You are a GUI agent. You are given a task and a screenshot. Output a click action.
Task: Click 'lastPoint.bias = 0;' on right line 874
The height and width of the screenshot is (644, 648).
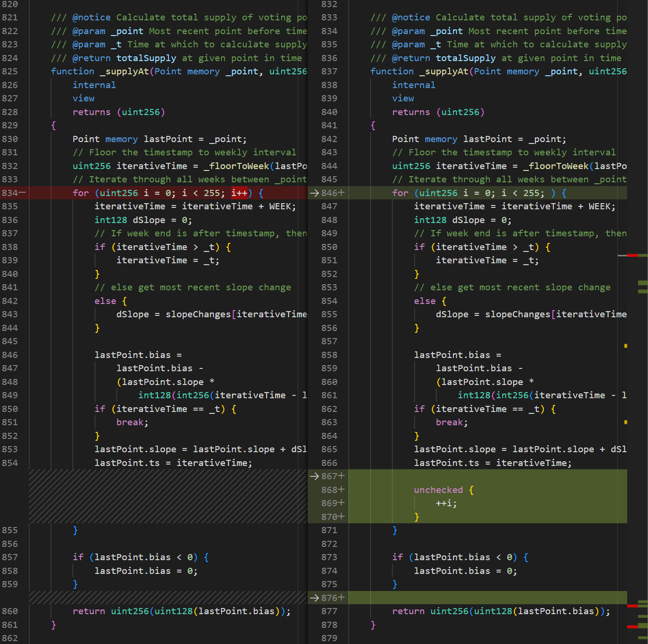(466, 571)
